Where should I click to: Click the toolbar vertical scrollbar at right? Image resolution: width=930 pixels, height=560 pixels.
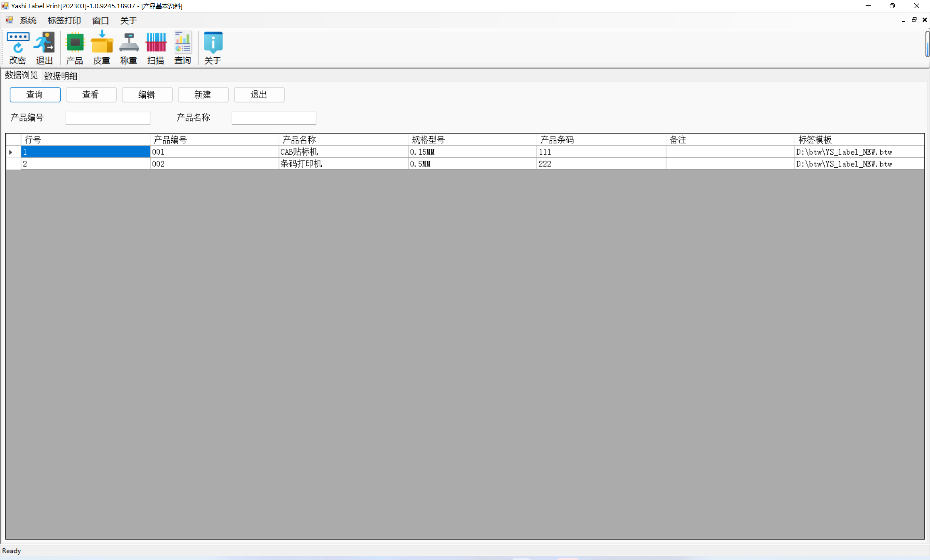pos(928,44)
